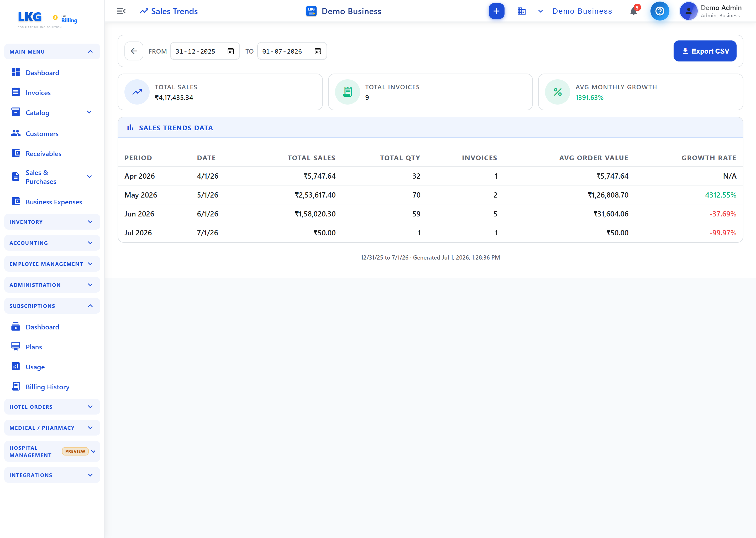
Task: Click the Subscriptions Dashboard icon
Action: [15, 327]
